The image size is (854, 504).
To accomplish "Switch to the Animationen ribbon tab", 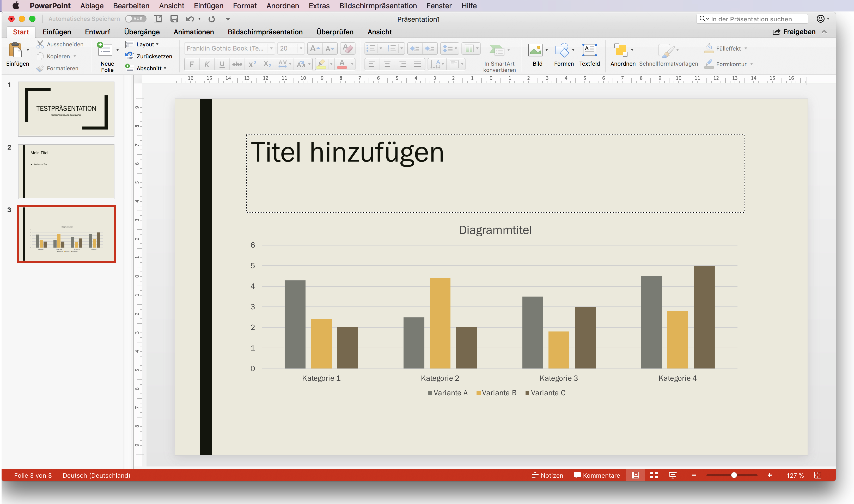I will (194, 32).
